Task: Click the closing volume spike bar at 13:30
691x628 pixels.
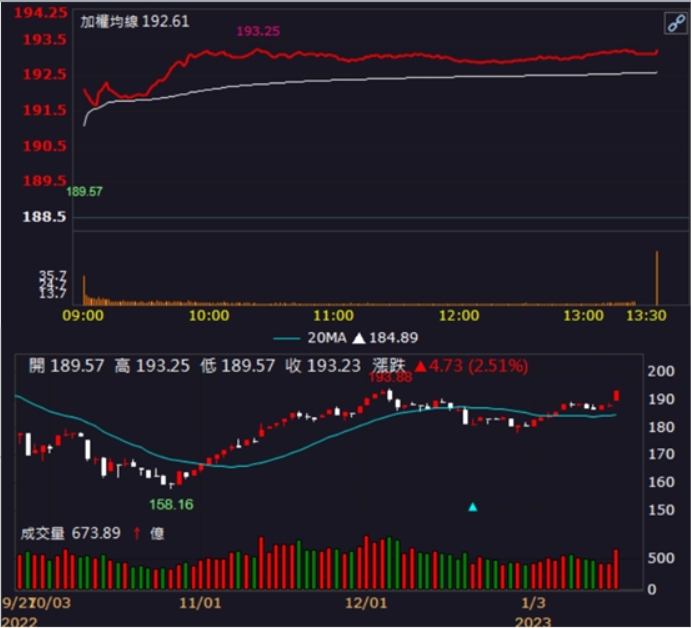Action: (657, 278)
